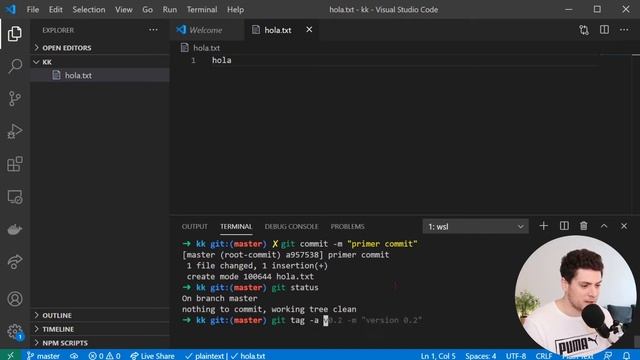This screenshot has height=360, width=640.
Task: Close the hola.txt editor tab
Action: pos(309,30)
